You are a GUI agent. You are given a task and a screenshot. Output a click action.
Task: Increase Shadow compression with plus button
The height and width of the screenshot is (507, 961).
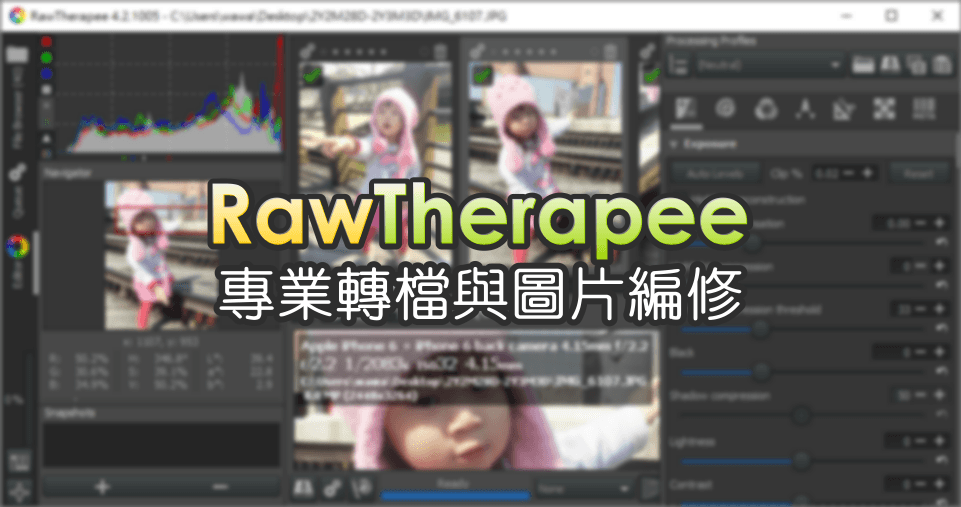(940, 395)
